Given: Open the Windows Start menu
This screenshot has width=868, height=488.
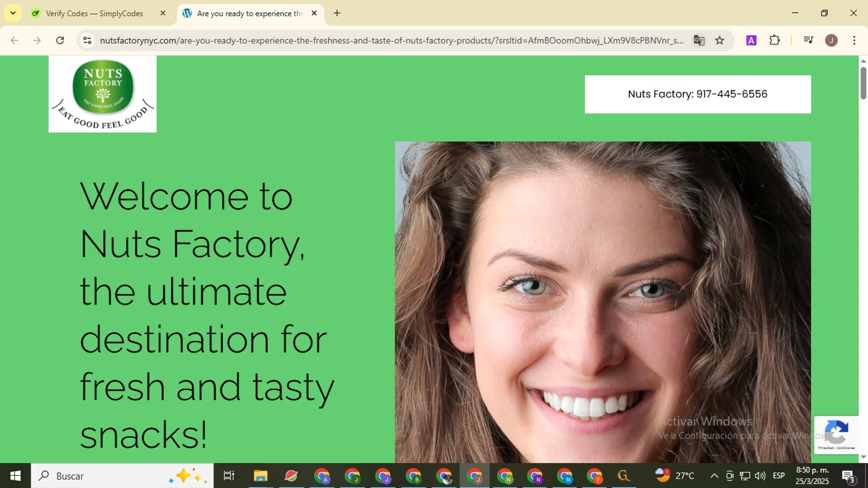Looking at the screenshot, I should (16, 476).
